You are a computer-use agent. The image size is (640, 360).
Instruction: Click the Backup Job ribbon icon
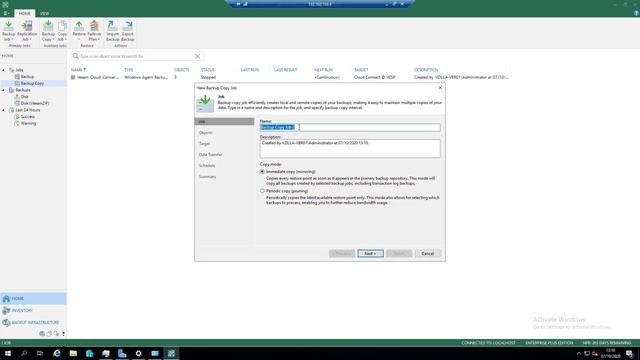tap(9, 31)
